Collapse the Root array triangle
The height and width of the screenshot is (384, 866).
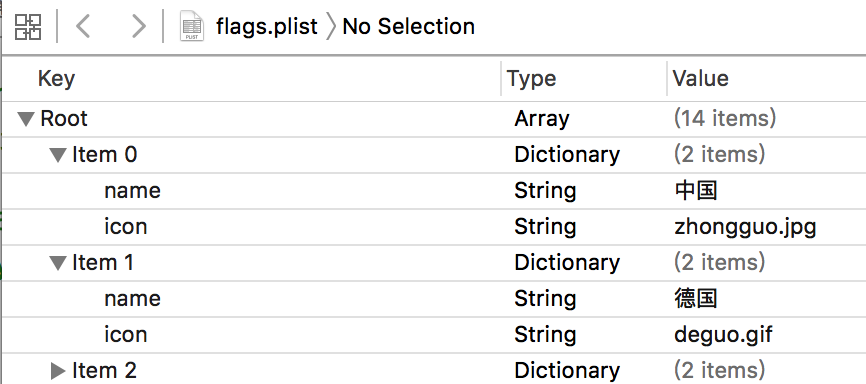(26, 119)
